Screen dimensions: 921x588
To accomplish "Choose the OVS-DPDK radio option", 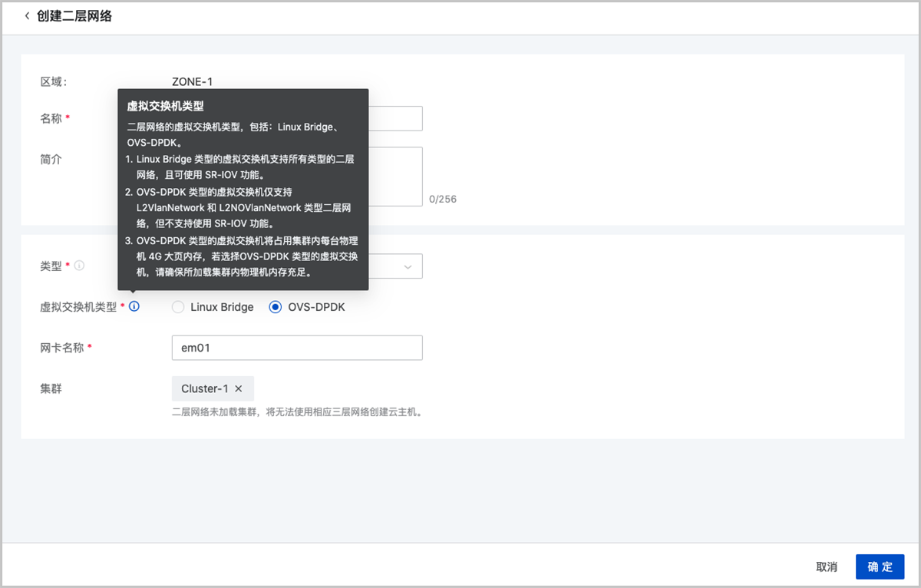I will 276,307.
